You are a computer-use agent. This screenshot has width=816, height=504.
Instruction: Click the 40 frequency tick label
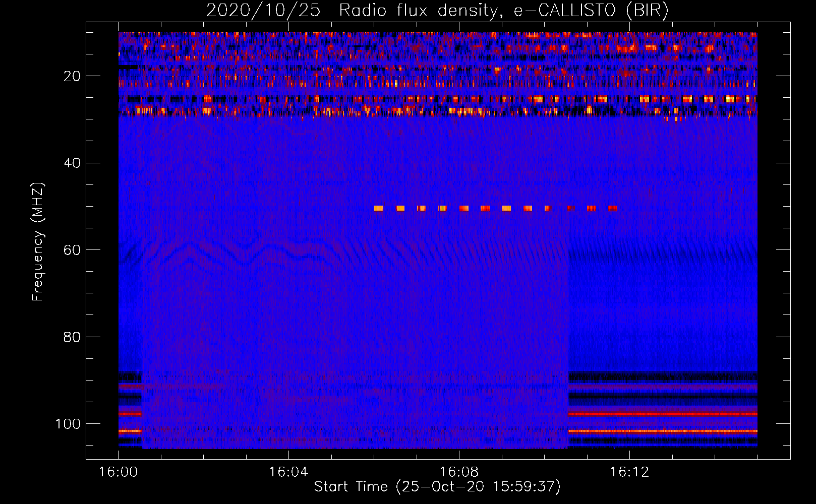tap(73, 163)
